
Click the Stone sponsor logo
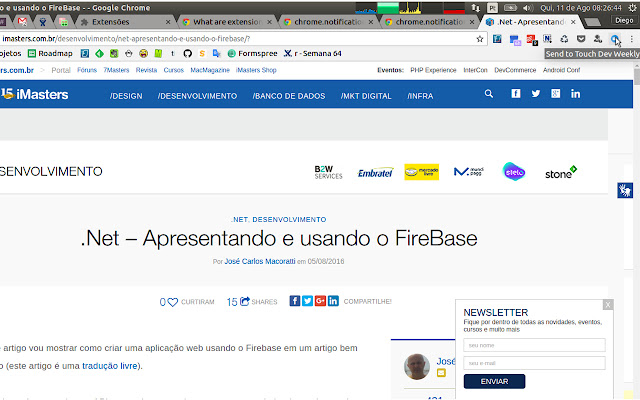click(561, 172)
